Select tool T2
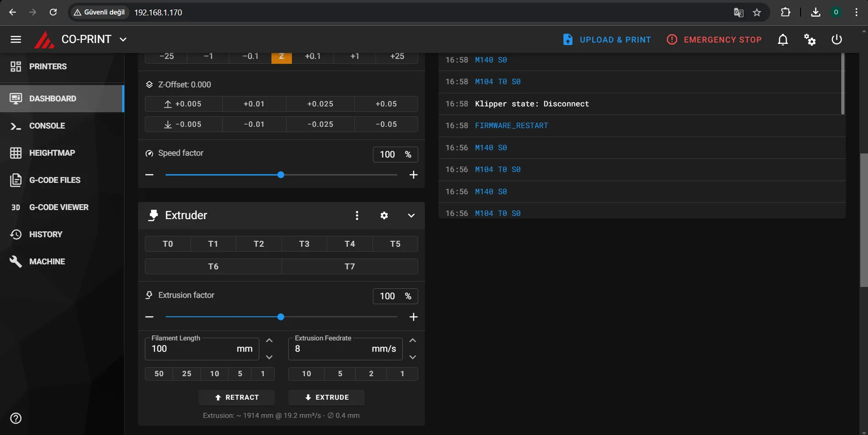This screenshot has height=435, width=868. [x=259, y=244]
